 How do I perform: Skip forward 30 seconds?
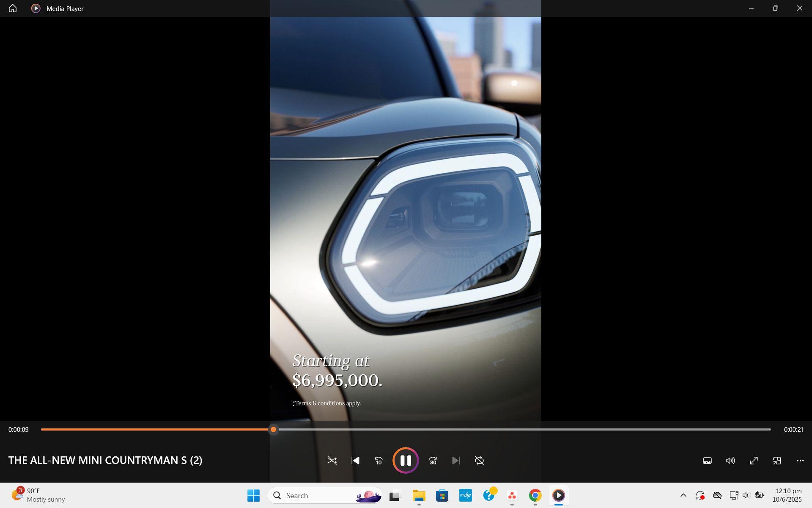[x=433, y=461]
